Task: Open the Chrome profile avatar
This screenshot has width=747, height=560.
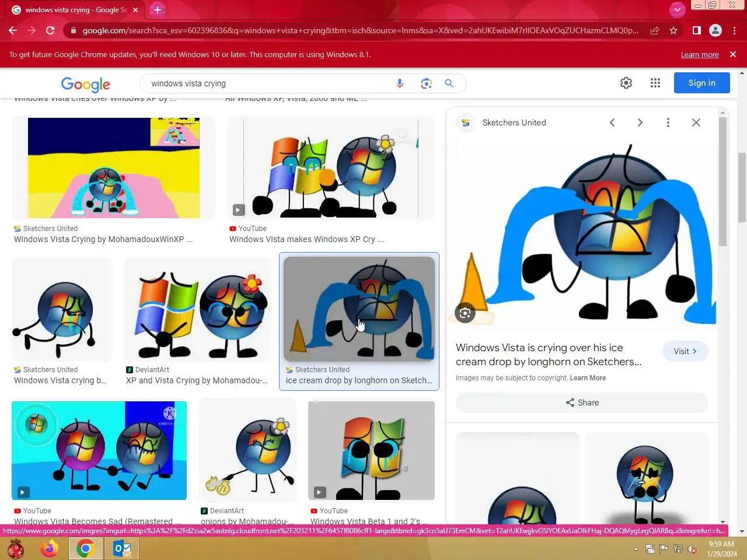Action: (x=715, y=30)
